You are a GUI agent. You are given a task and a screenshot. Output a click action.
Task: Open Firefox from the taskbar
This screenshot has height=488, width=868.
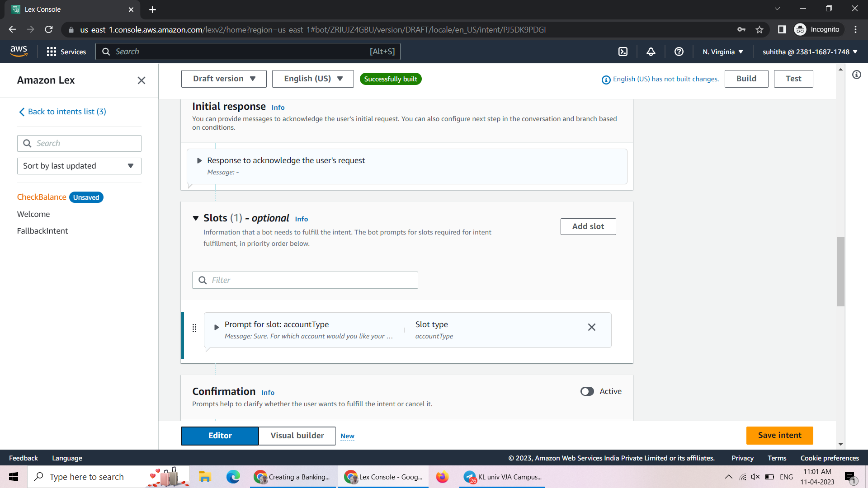442,477
